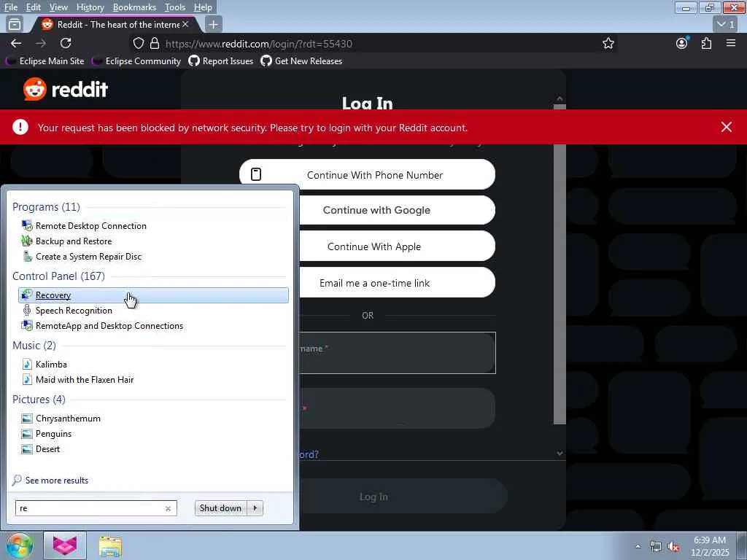747x560 pixels.
Task: Go back with the browser back arrow
Action: click(x=16, y=43)
